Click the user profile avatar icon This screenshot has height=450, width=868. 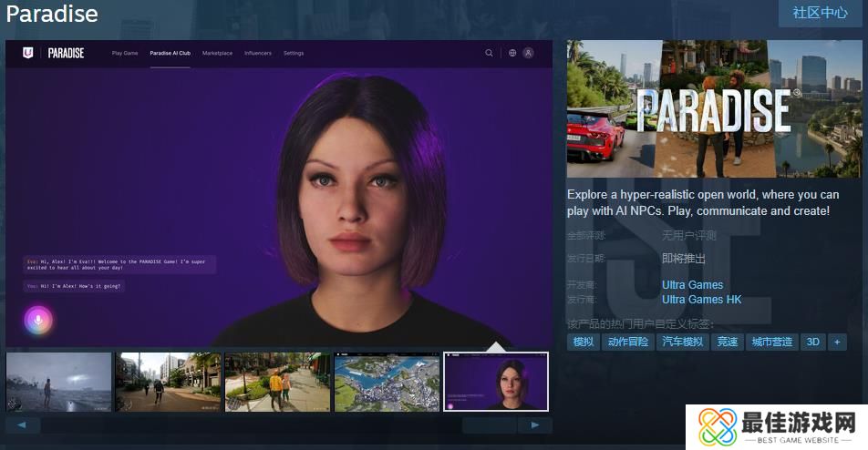(528, 53)
